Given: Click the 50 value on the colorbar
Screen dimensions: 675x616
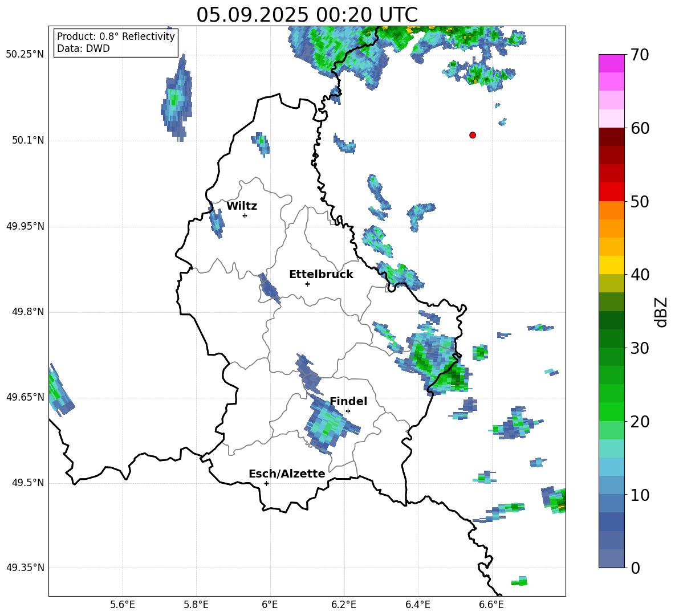Looking at the screenshot, I should coord(640,202).
